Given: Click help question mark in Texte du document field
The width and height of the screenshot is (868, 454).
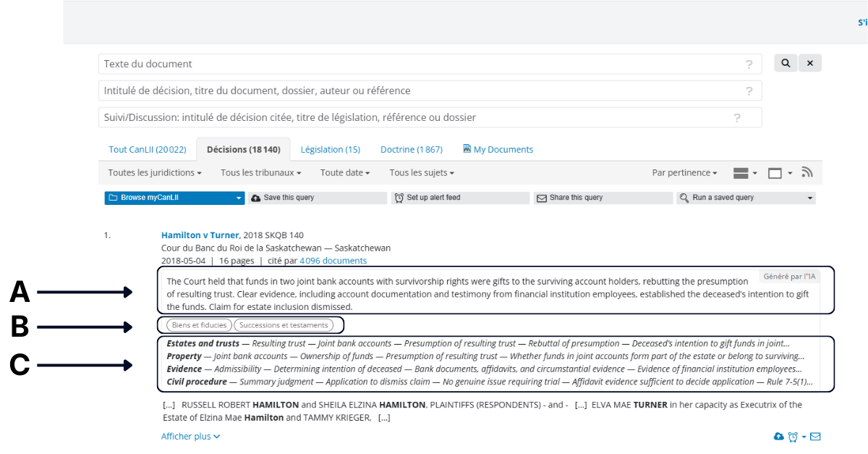Looking at the screenshot, I should pos(749,64).
